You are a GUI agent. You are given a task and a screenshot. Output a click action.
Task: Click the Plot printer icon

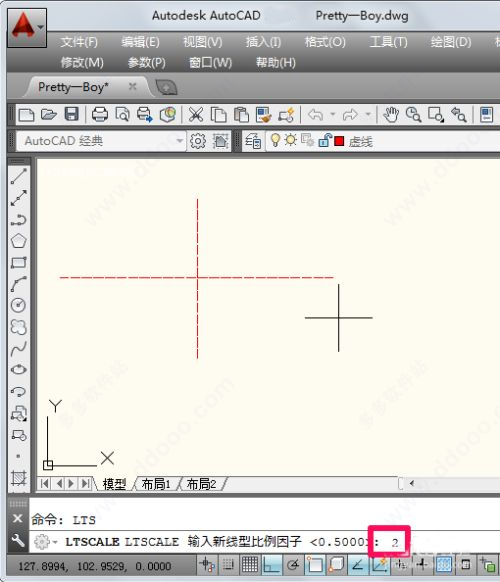tap(99, 115)
